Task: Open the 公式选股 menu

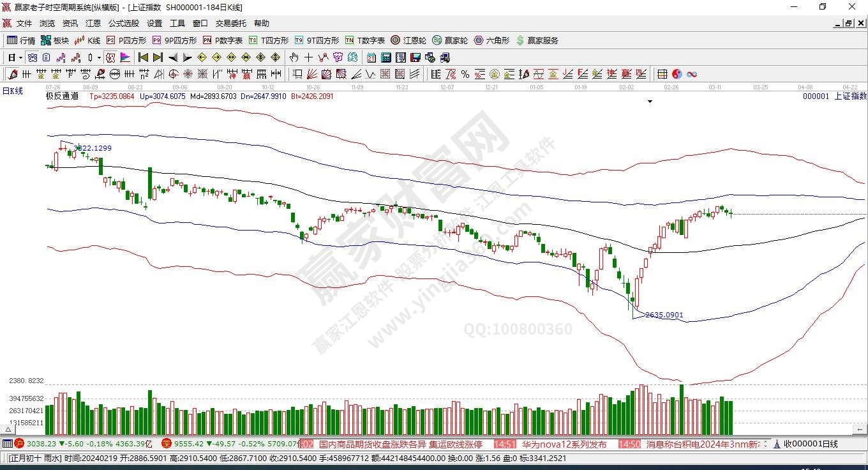Action: pos(123,23)
